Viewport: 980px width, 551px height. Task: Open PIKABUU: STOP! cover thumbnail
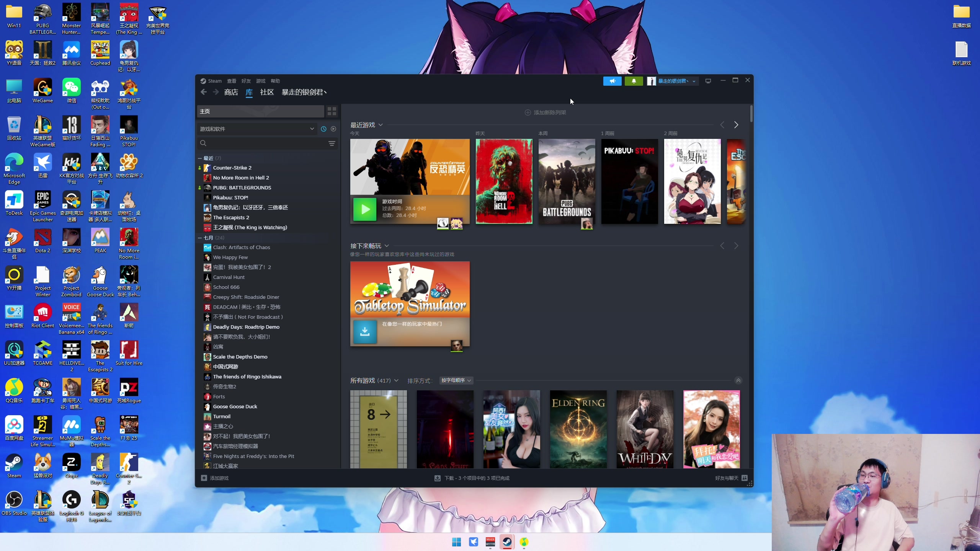pyautogui.click(x=629, y=181)
